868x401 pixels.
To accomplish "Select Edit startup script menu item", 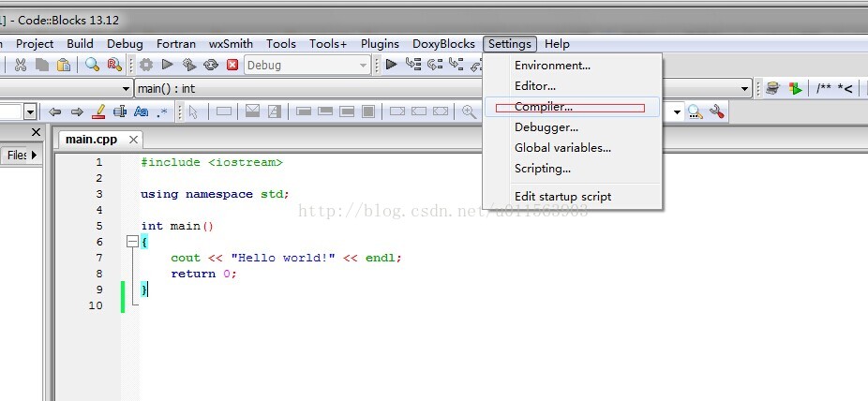I will [x=573, y=197].
